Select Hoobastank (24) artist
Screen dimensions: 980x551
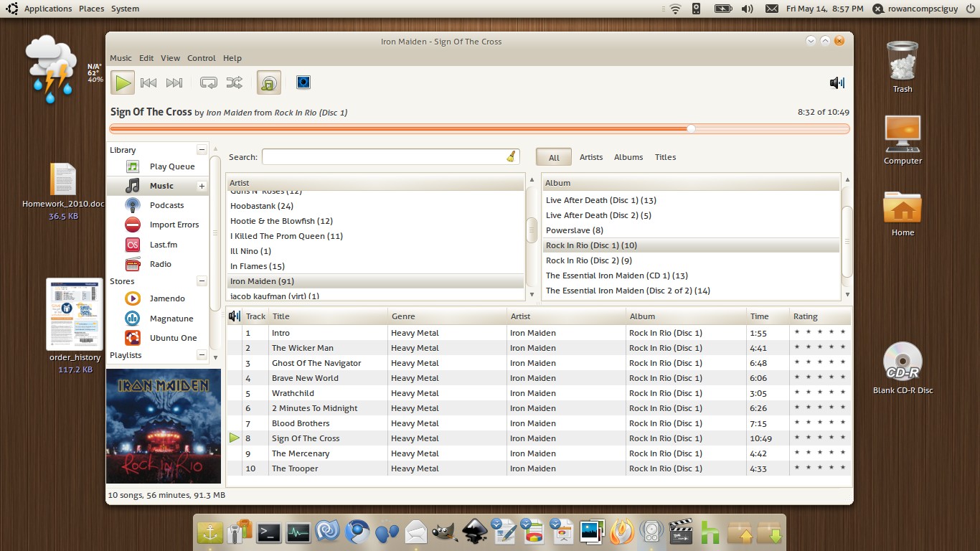(x=375, y=206)
